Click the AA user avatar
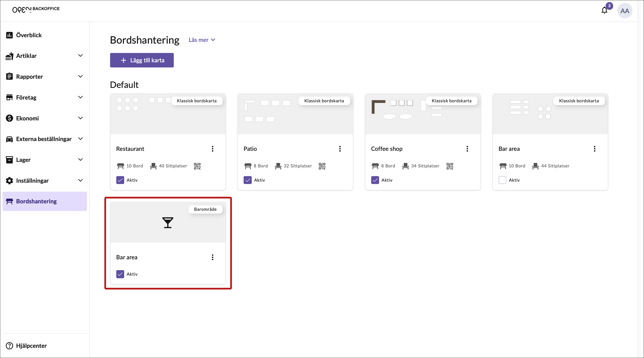 point(624,11)
